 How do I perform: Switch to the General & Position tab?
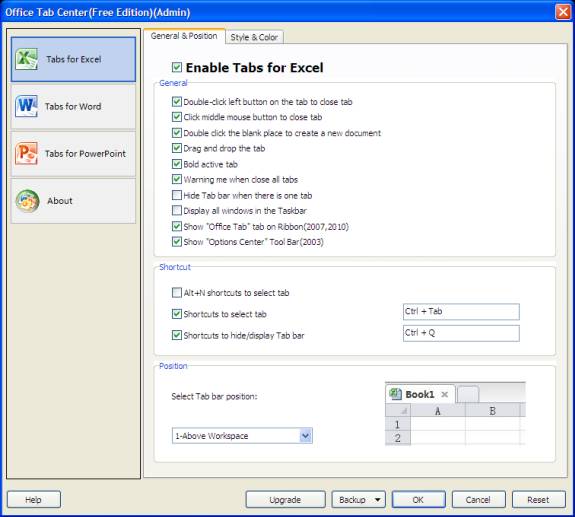click(184, 36)
